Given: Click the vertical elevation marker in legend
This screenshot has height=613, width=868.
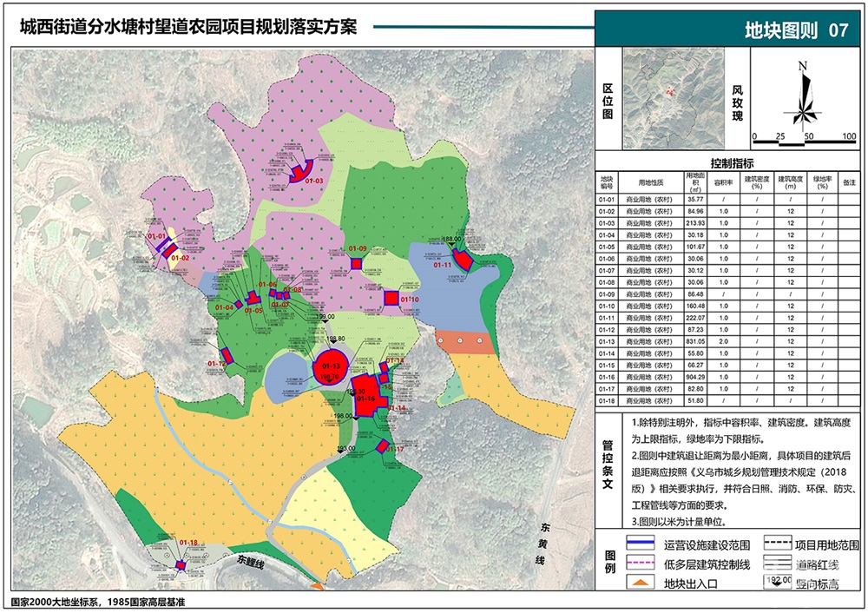Looking at the screenshot, I should pyautogui.click(x=778, y=582).
